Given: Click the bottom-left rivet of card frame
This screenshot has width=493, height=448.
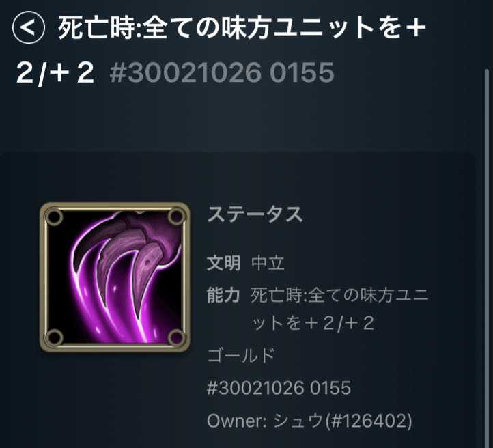Looking at the screenshot, I should click(54, 337).
